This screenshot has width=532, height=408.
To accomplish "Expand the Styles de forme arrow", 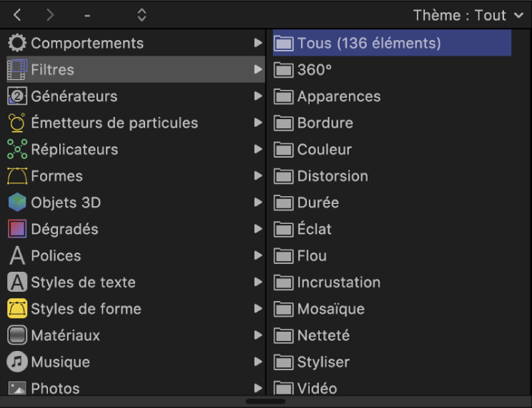I will coord(259,308).
